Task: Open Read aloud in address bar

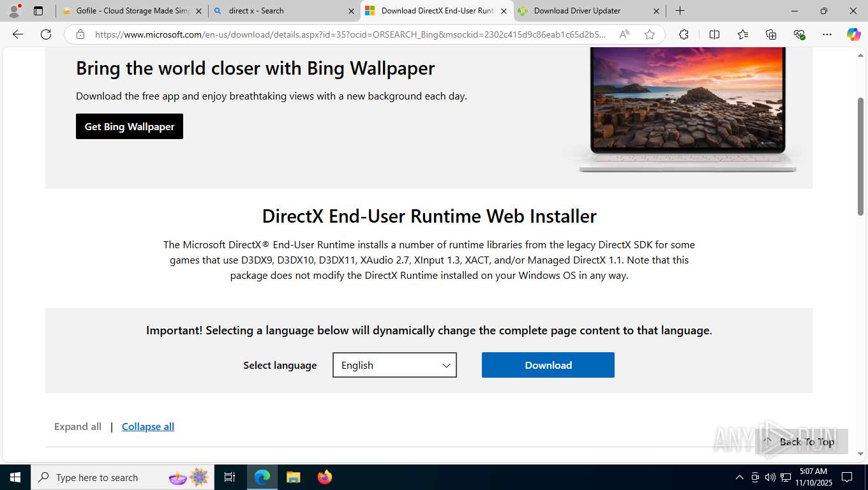Action: point(624,34)
